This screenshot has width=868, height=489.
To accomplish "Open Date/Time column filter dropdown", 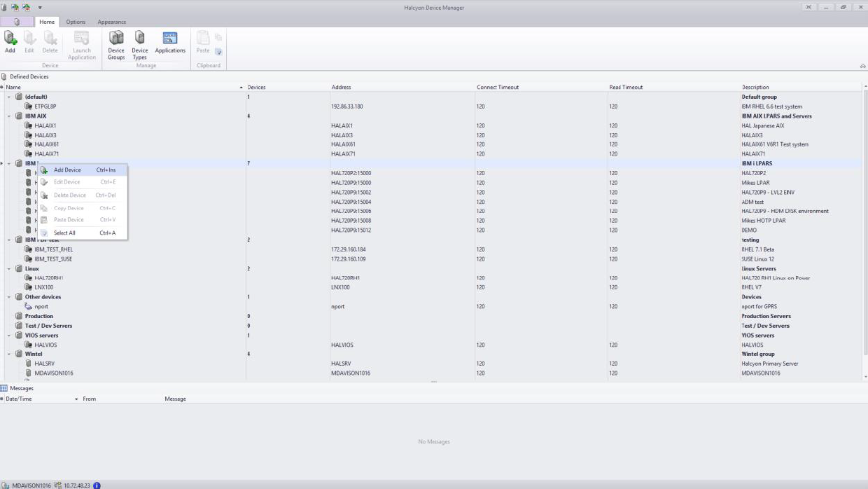I will click(76, 399).
